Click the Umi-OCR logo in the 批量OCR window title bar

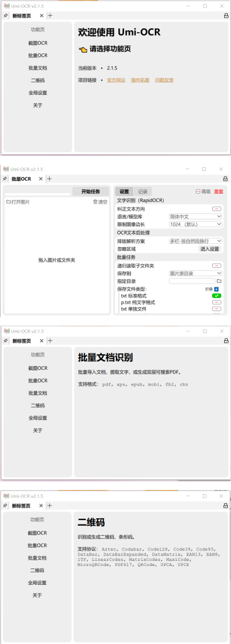(6, 169)
